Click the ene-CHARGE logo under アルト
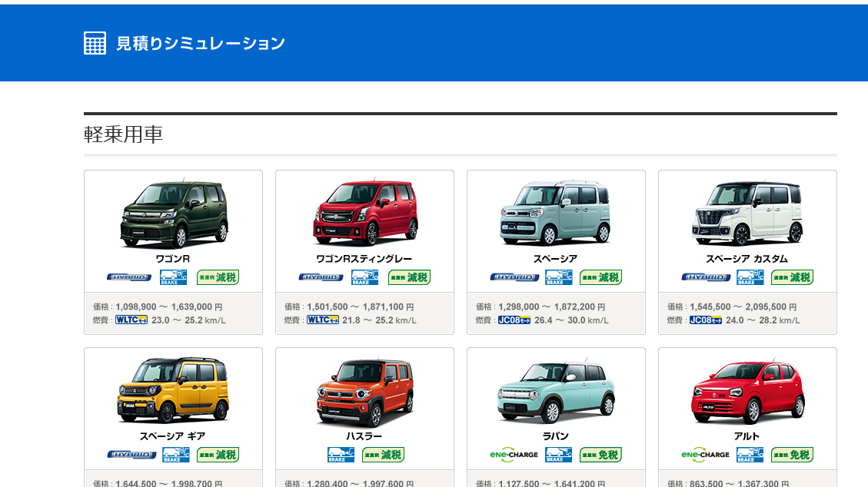The width and height of the screenshot is (868, 487). 705,455
